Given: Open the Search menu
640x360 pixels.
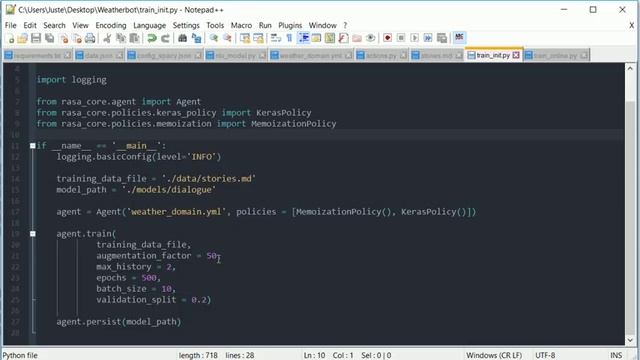Looking at the screenshot, I should [x=54, y=25].
